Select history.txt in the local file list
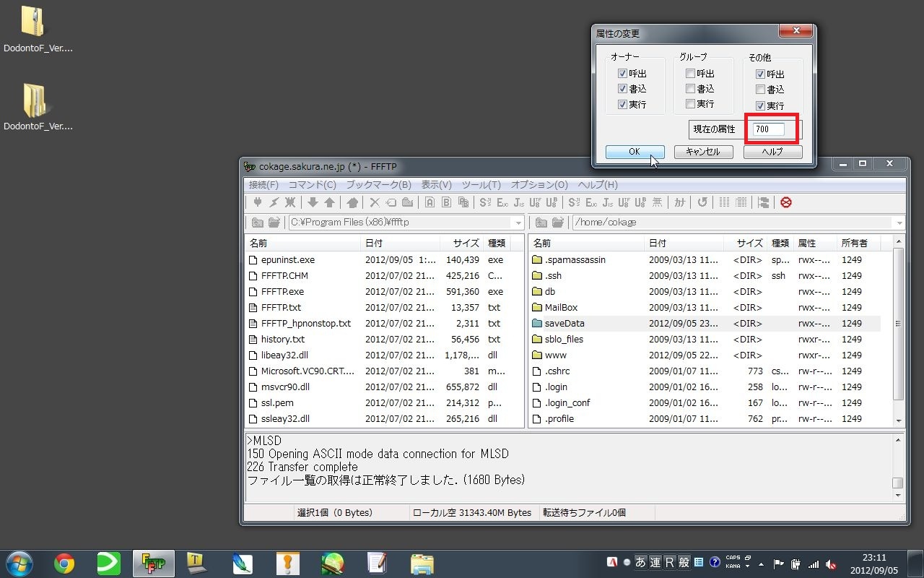924x578 pixels. point(283,339)
